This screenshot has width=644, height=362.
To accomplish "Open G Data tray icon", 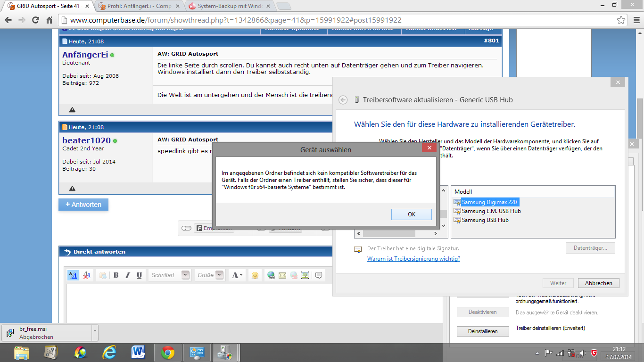I will (594, 353).
